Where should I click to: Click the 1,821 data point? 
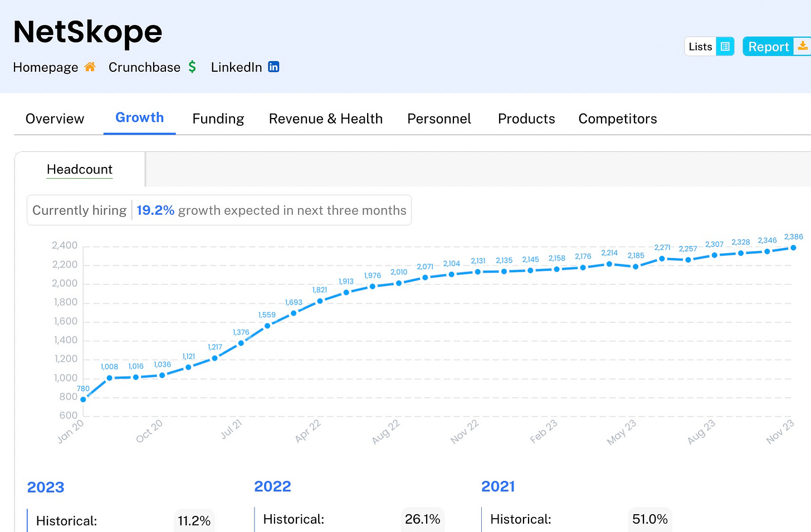320,301
